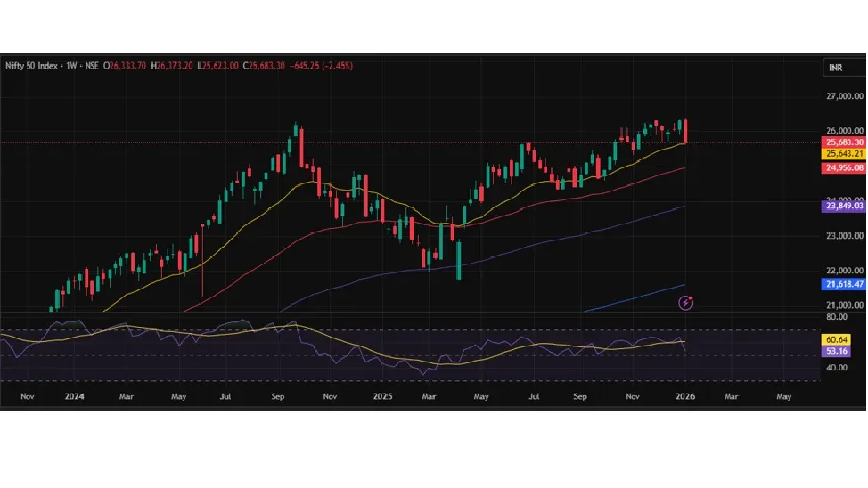Click the 23,000.00 price axis label
Image resolution: width=868 pixels, height=488 pixels.
(x=845, y=236)
